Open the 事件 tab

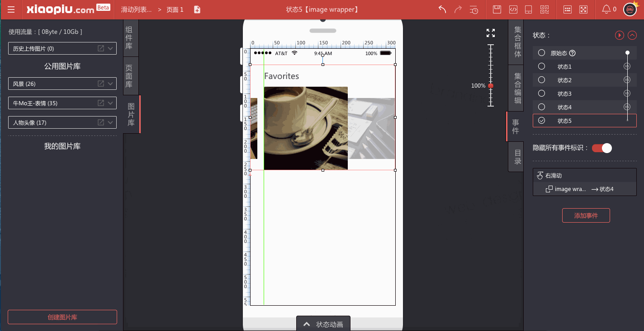[515, 126]
